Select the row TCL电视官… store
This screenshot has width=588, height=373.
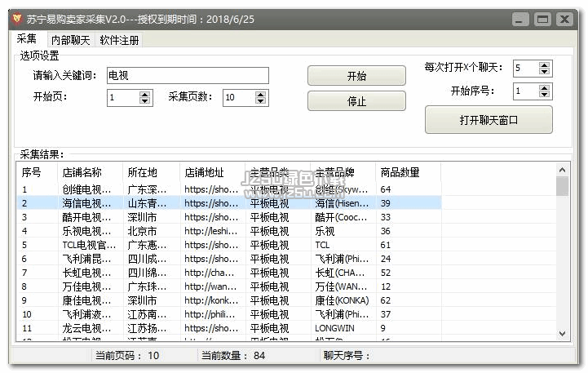(228, 245)
